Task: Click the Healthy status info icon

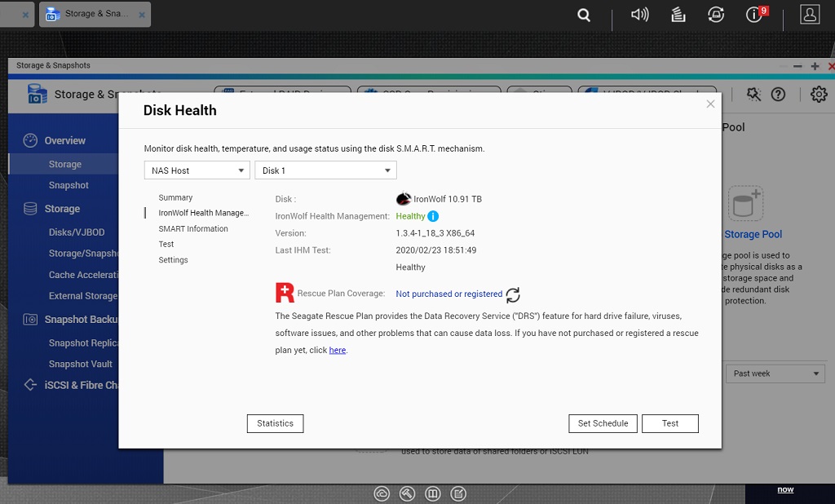Action: (x=433, y=216)
